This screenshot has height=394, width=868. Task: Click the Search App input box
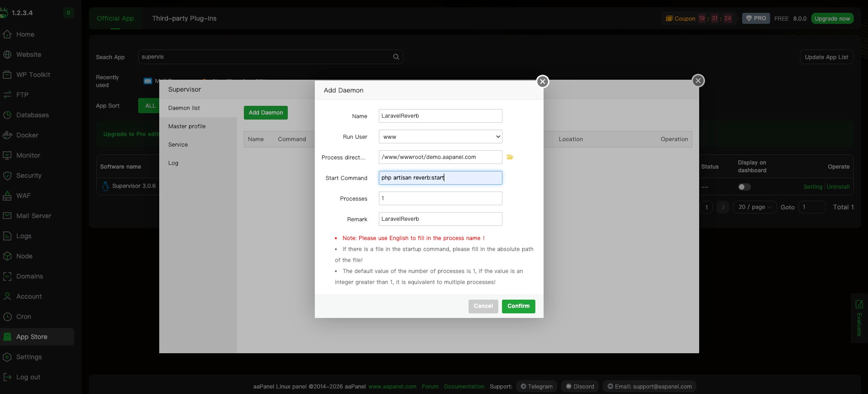click(x=270, y=57)
